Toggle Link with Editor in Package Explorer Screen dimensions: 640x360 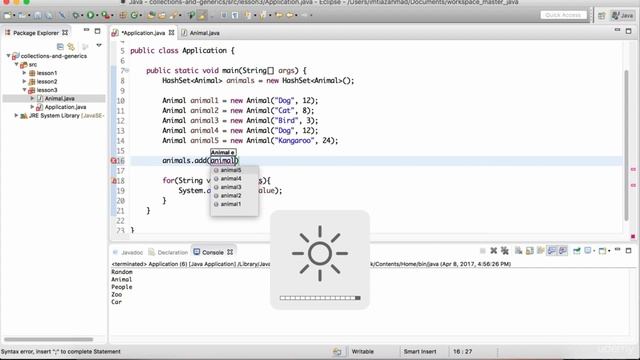click(71, 46)
